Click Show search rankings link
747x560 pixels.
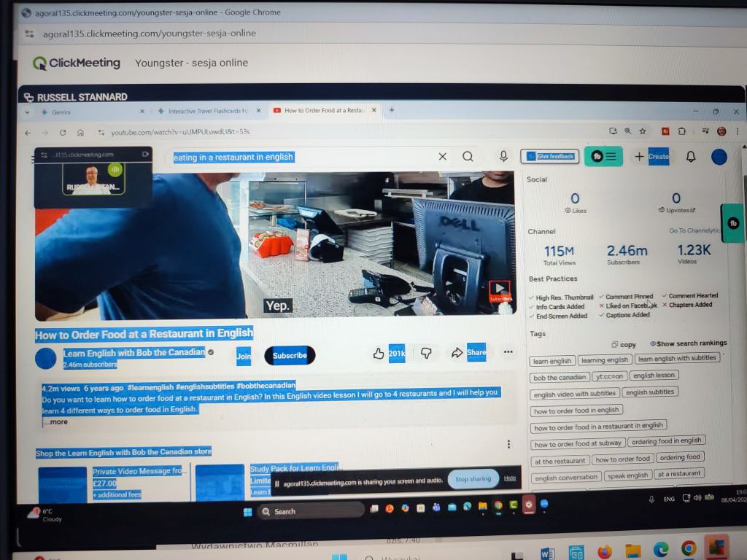pos(691,343)
